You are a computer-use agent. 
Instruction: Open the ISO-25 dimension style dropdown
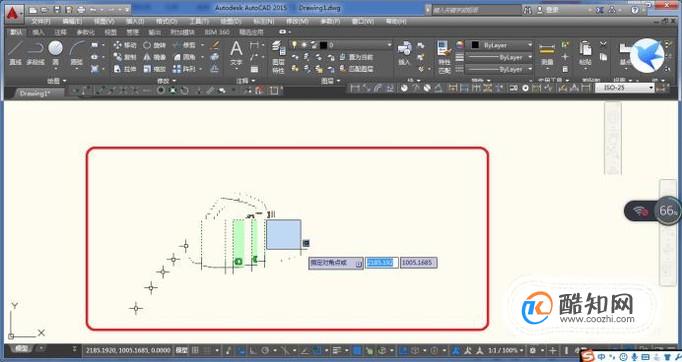pos(625,88)
